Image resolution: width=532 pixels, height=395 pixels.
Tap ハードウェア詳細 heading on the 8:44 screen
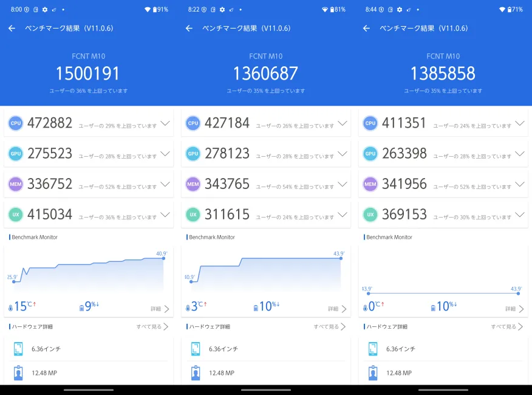tap(387, 326)
